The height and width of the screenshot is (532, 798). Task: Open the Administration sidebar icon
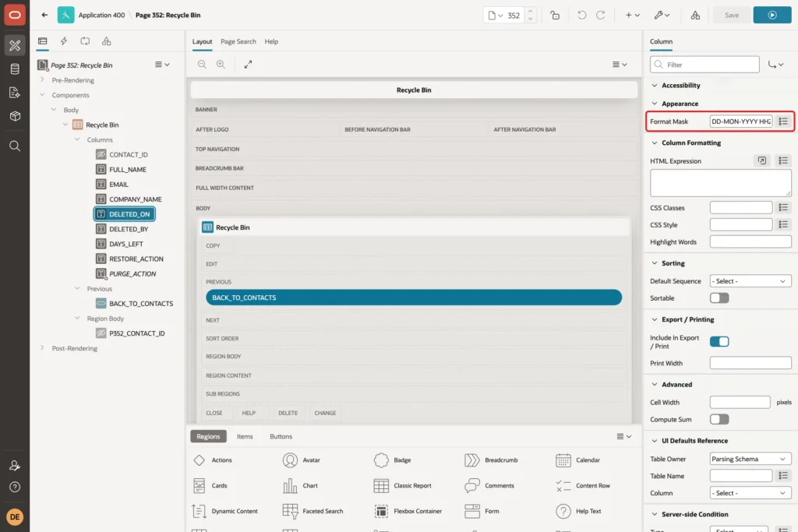pos(15,465)
